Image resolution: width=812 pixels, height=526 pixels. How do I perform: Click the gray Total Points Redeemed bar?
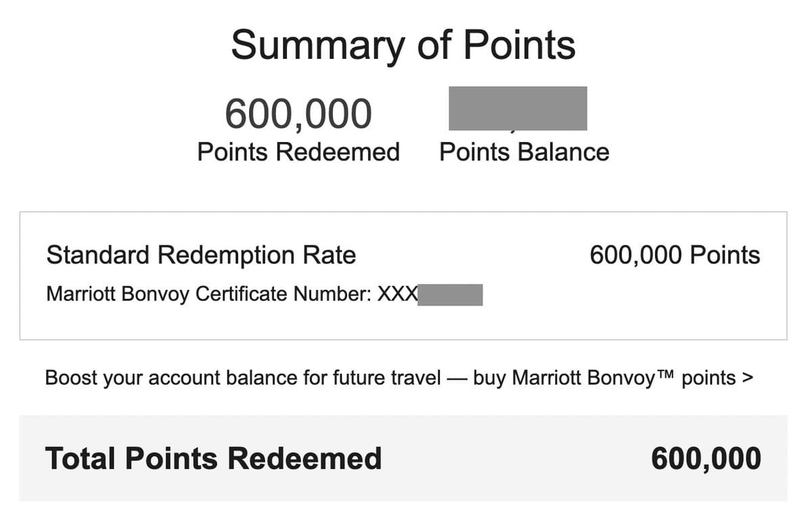403,458
